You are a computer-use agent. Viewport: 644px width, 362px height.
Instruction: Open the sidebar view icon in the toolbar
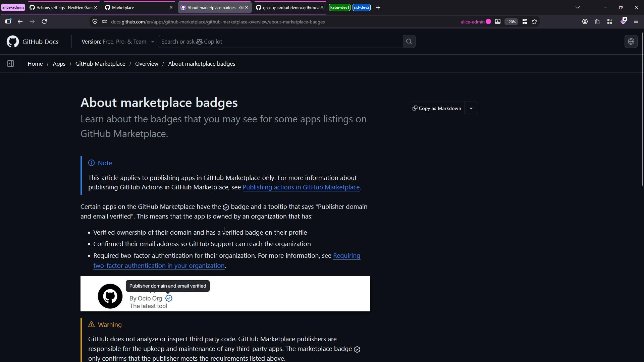[8, 21]
